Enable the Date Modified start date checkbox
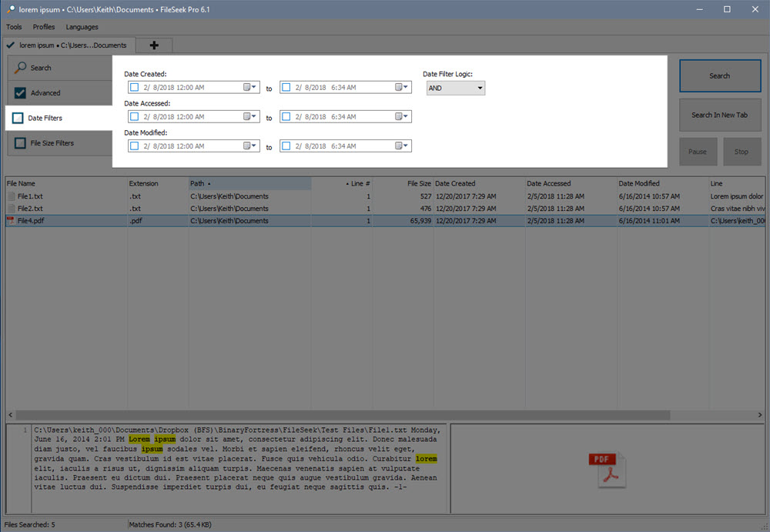The image size is (770, 532). tap(135, 146)
